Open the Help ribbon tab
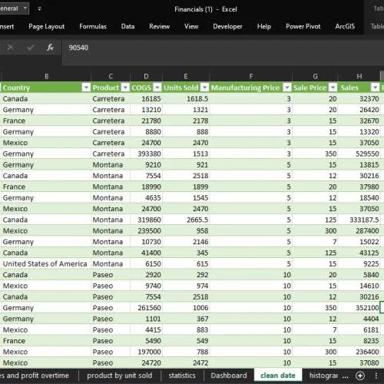The height and width of the screenshot is (384, 384). click(264, 27)
